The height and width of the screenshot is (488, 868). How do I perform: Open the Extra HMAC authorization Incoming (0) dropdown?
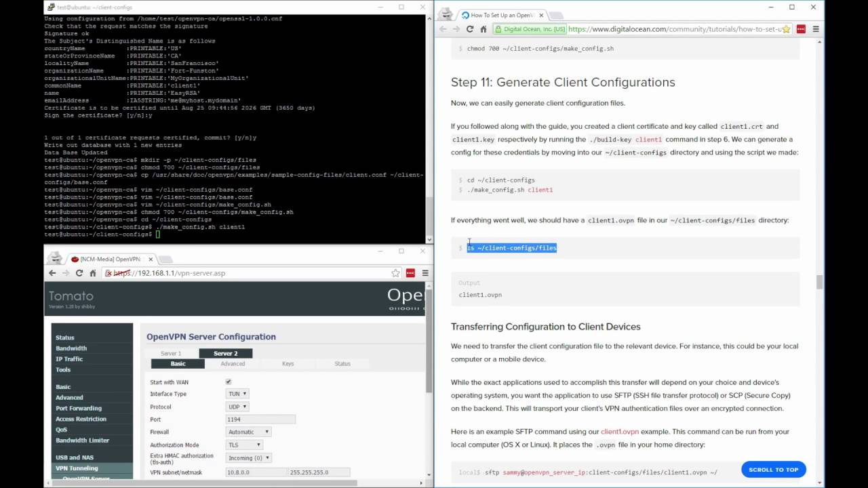249,458
